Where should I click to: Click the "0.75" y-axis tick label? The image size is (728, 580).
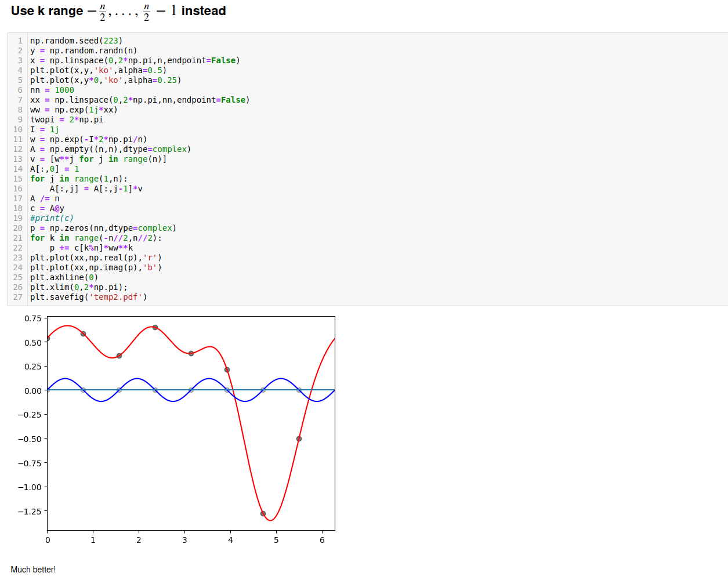point(33,318)
